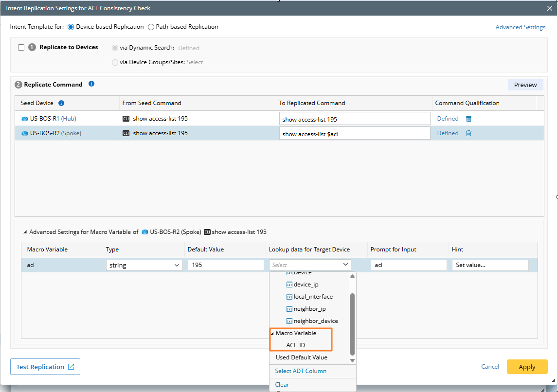
Task: Open the Advanced Settings link
Action: coord(520,27)
